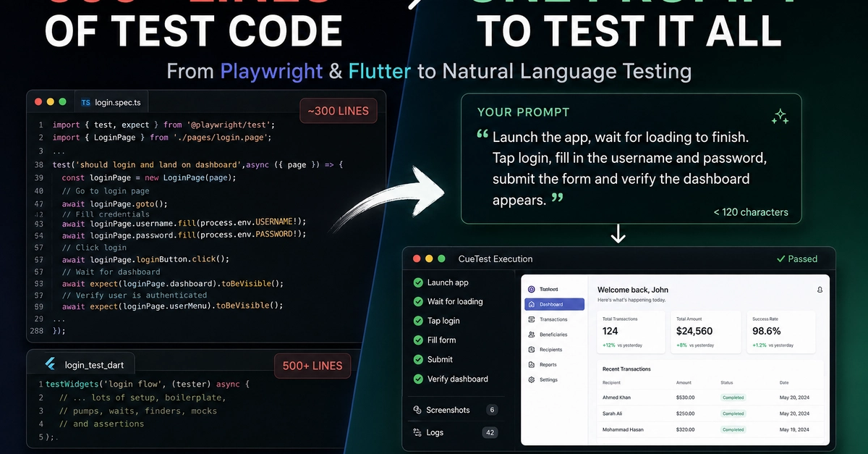Open the Dashboard item in app sidebar
This screenshot has height=454, width=868.
click(x=554, y=304)
